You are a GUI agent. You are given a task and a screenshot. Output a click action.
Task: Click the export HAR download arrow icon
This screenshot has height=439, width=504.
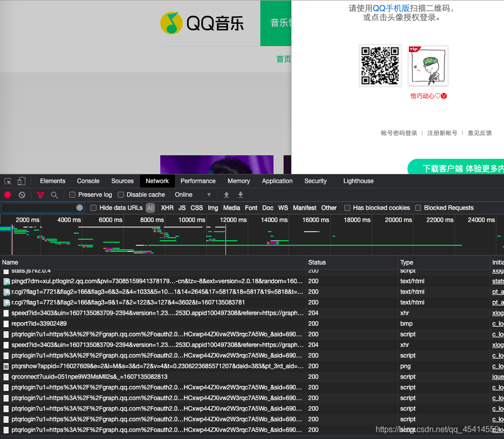pyautogui.click(x=241, y=195)
